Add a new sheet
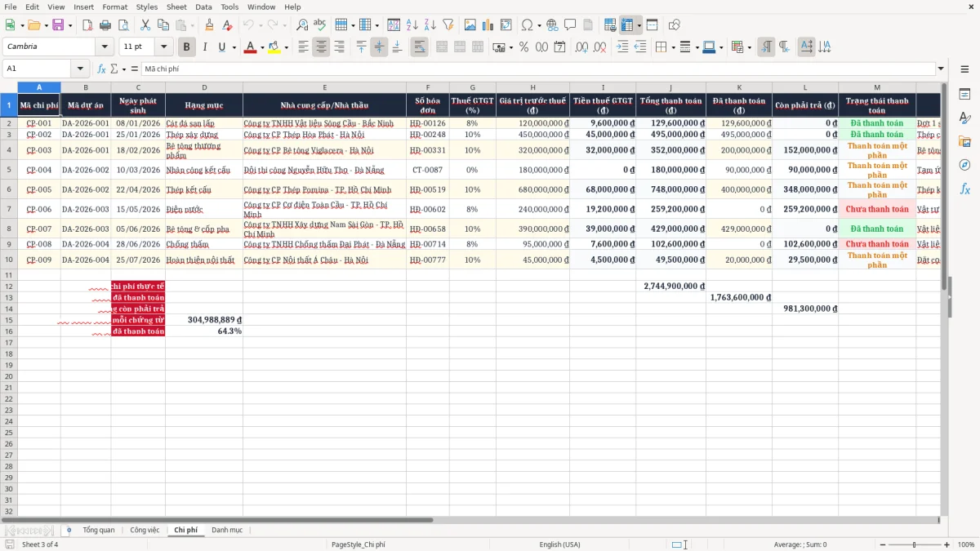 [x=69, y=530]
